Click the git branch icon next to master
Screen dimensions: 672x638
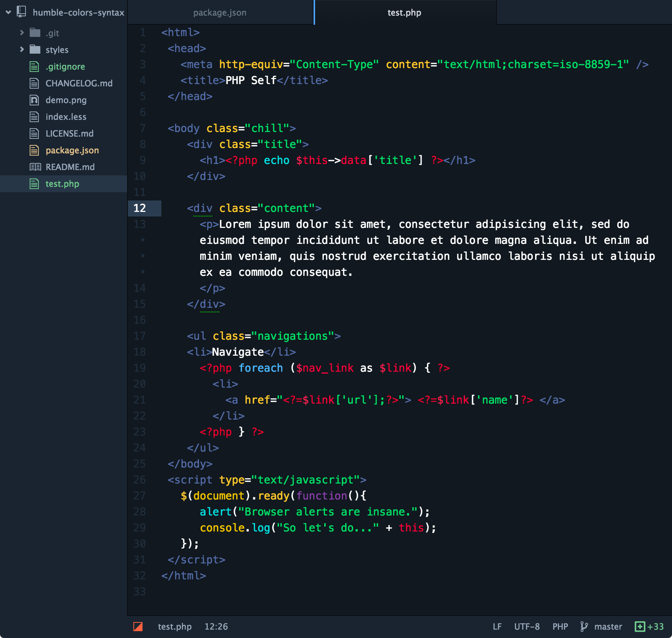point(583,627)
